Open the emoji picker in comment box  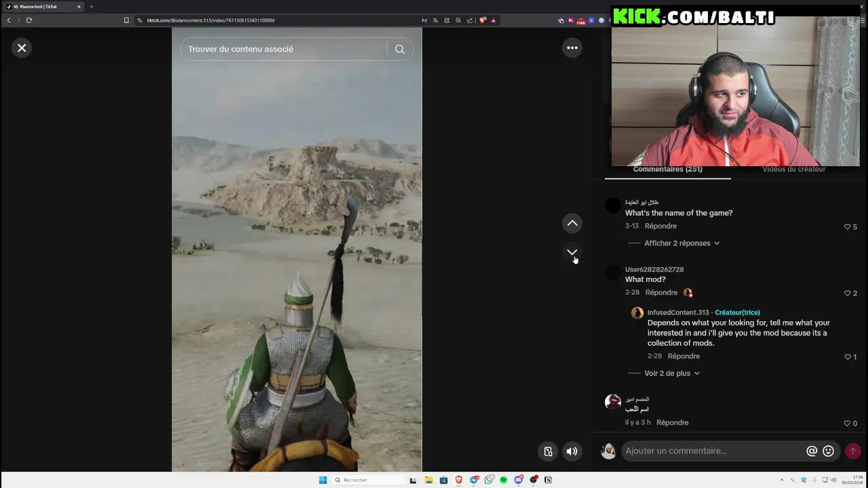[828, 451]
